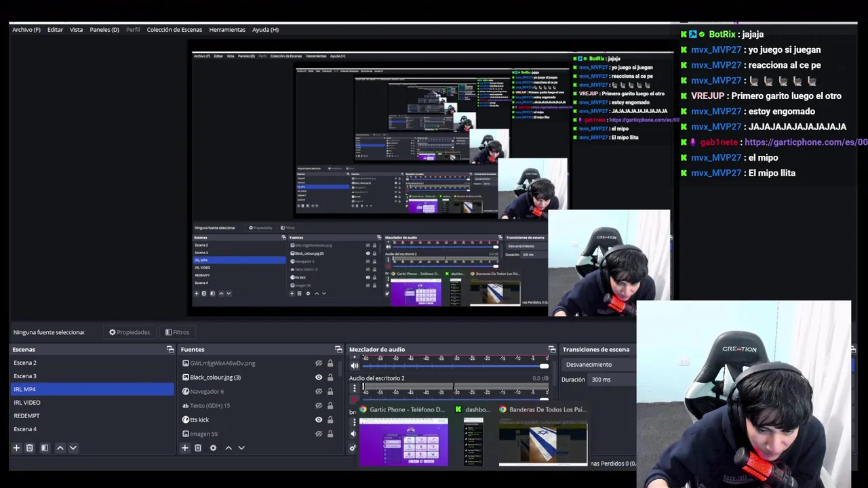Open the dashboard window thumbnail
Image resolution: width=868 pixels, height=488 pixels.
(473, 442)
